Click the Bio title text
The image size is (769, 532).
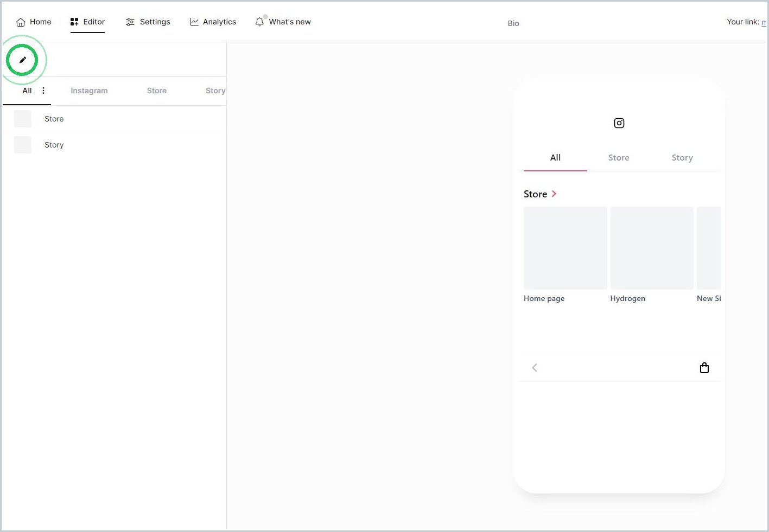click(x=513, y=23)
